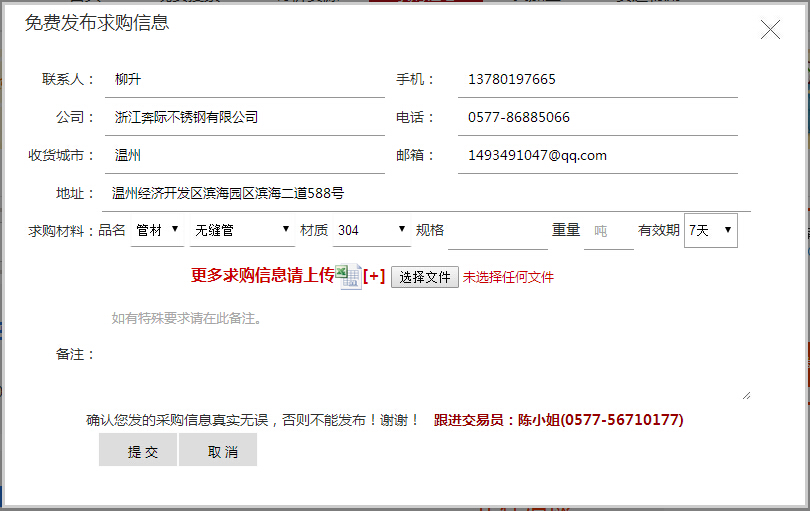Screen dimensions: 810x511
Task: Click the 重量 weight field in tons
Action: click(608, 231)
